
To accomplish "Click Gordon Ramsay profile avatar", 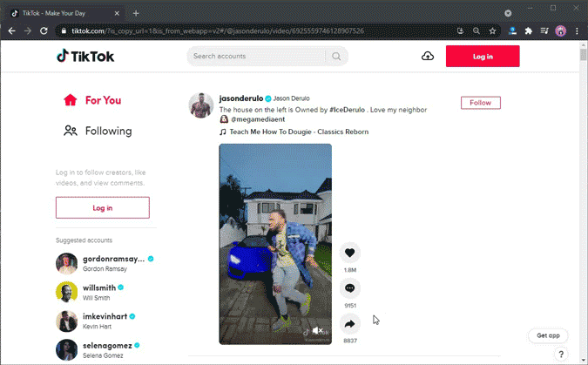I will 67,263.
